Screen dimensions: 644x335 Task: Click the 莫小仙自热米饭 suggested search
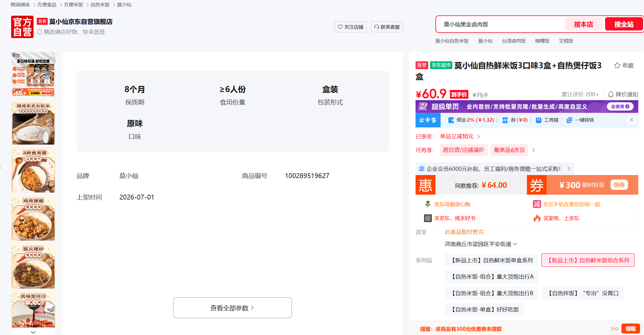coord(452,41)
